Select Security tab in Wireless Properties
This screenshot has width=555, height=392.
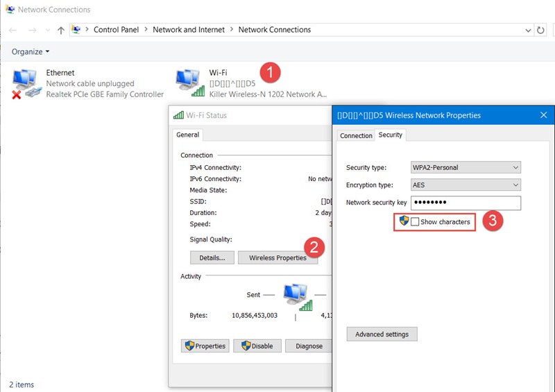(391, 135)
